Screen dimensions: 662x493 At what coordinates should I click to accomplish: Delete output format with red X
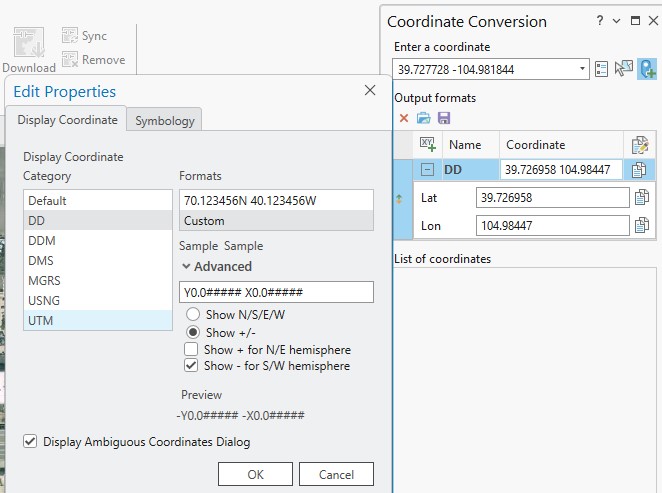pos(404,118)
